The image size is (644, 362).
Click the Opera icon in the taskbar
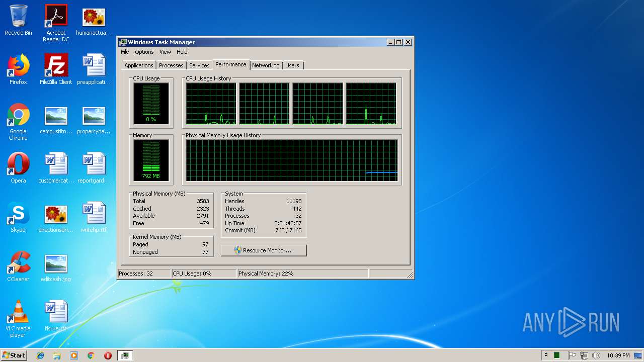point(108,355)
